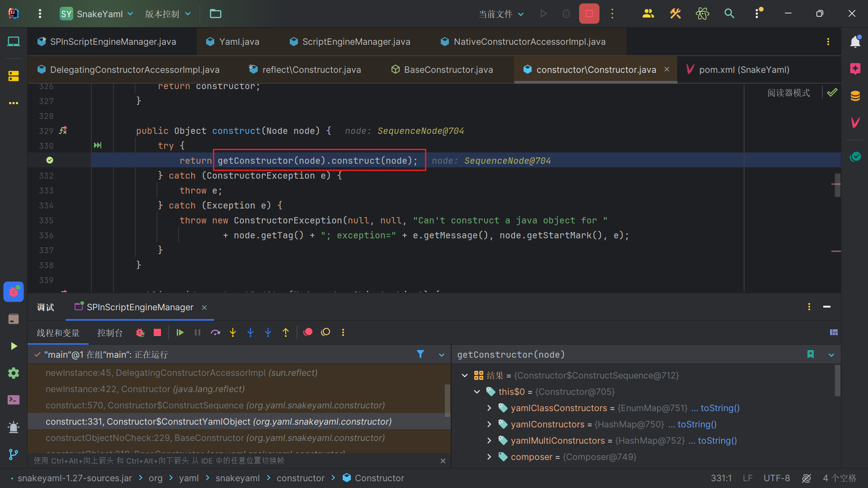Filter frames funnel icon
868x488 pixels.
[x=420, y=354]
